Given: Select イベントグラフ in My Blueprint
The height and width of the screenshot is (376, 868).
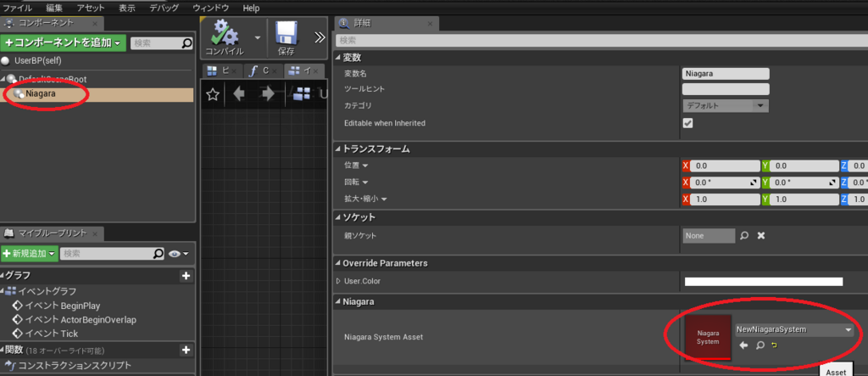Looking at the screenshot, I should click(x=47, y=291).
